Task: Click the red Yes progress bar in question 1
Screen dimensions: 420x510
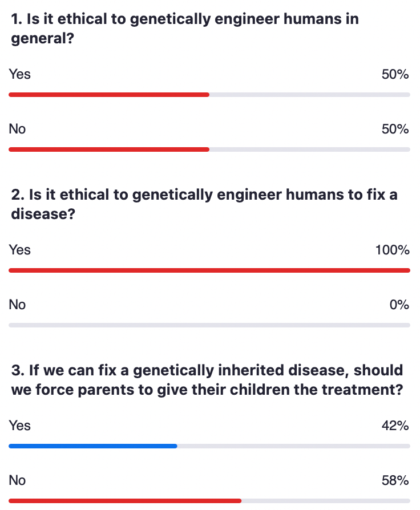Action: pyautogui.click(x=108, y=95)
